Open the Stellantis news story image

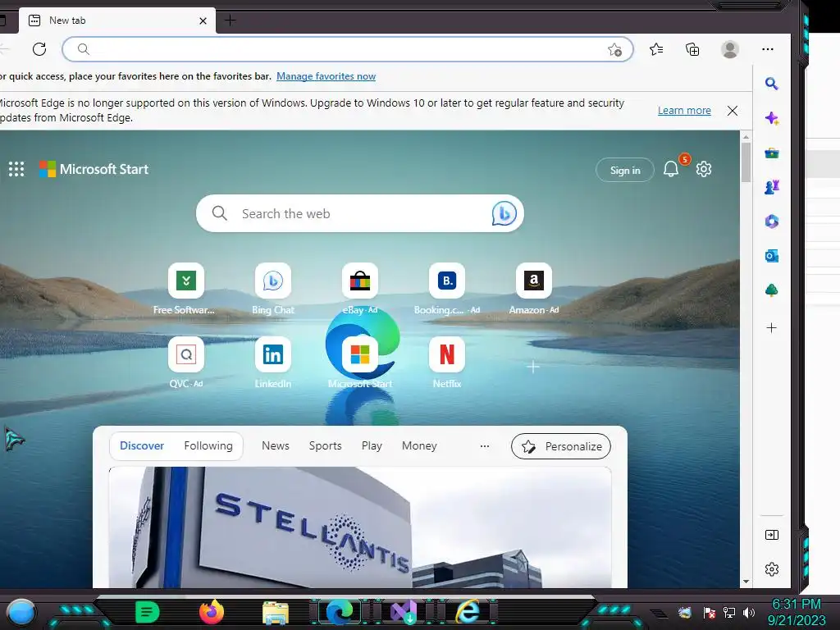(x=360, y=527)
